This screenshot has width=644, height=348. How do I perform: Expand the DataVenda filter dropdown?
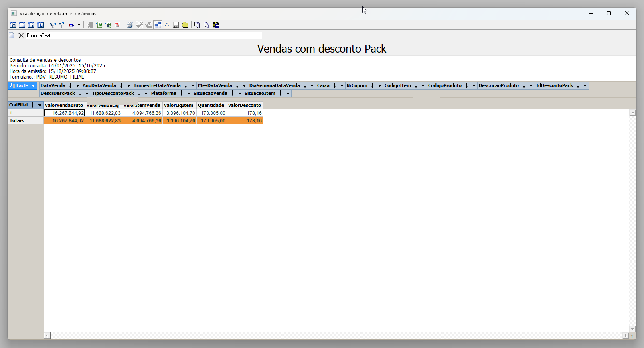77,85
